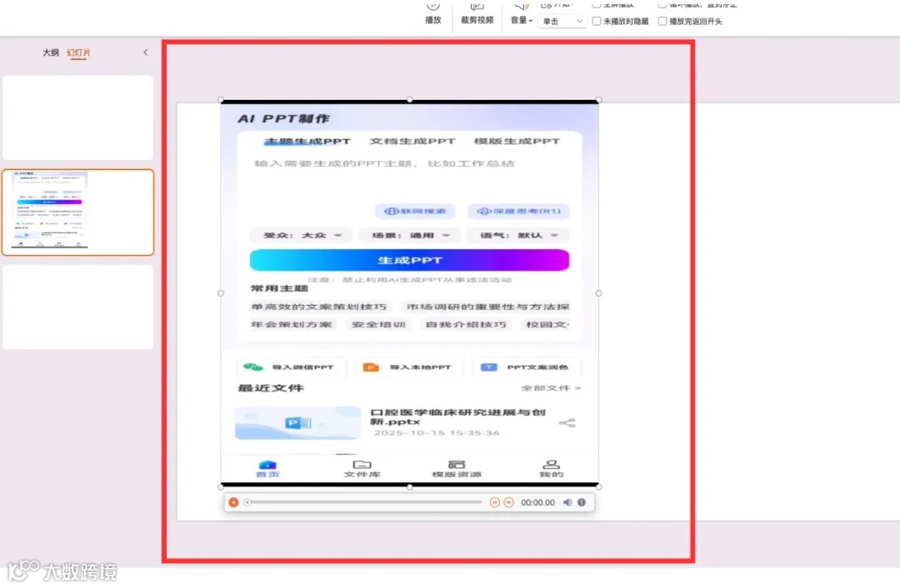This screenshot has width=900, height=588.
Task: Click the 深度思考(R1) button
Action: coord(519,211)
